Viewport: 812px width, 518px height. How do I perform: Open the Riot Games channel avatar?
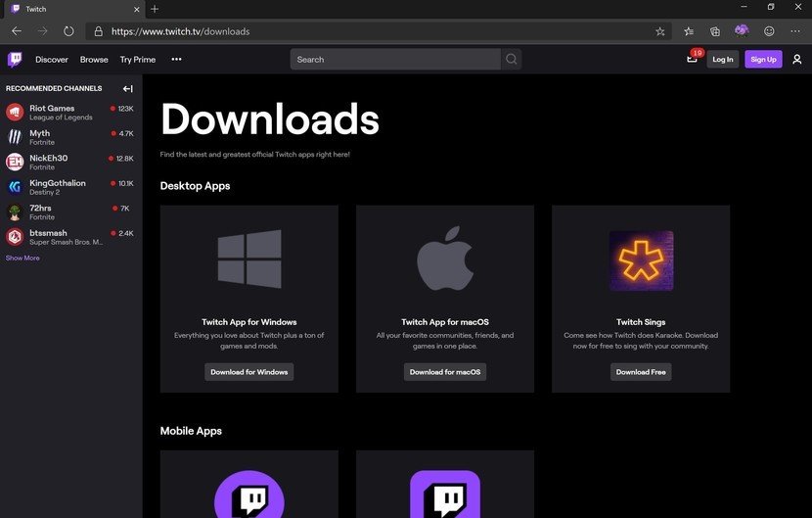(15, 112)
